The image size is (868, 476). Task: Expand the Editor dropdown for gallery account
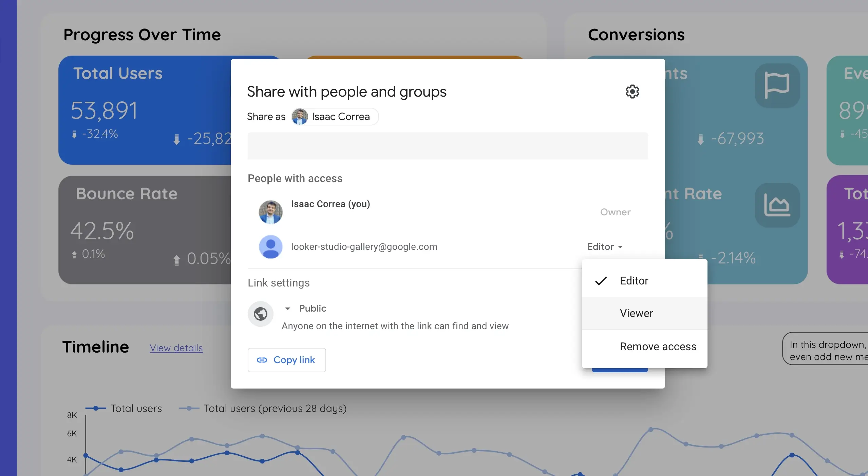point(605,246)
